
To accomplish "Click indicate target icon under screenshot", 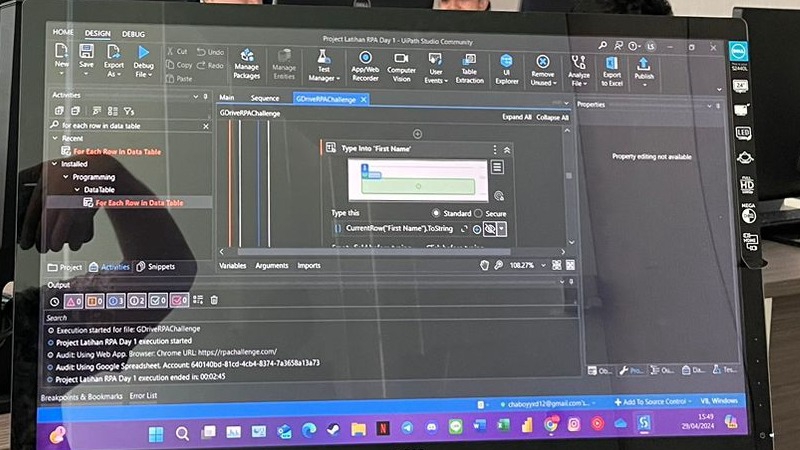I will click(x=499, y=195).
